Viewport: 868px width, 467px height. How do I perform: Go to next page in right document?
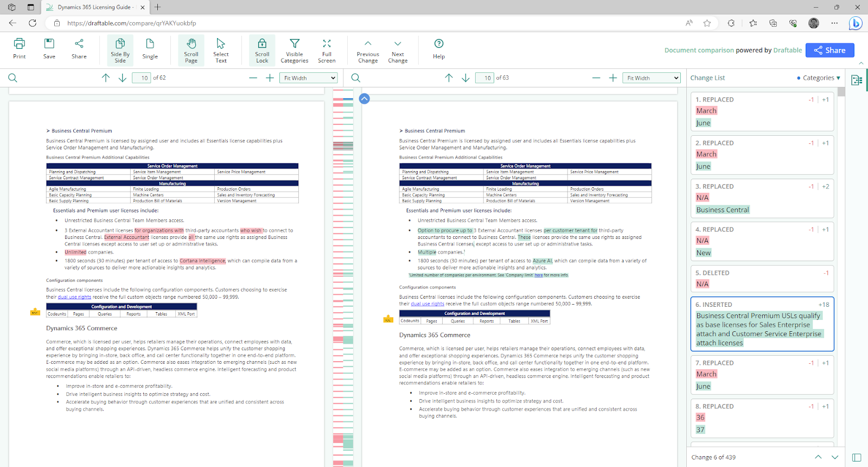pyautogui.click(x=465, y=78)
